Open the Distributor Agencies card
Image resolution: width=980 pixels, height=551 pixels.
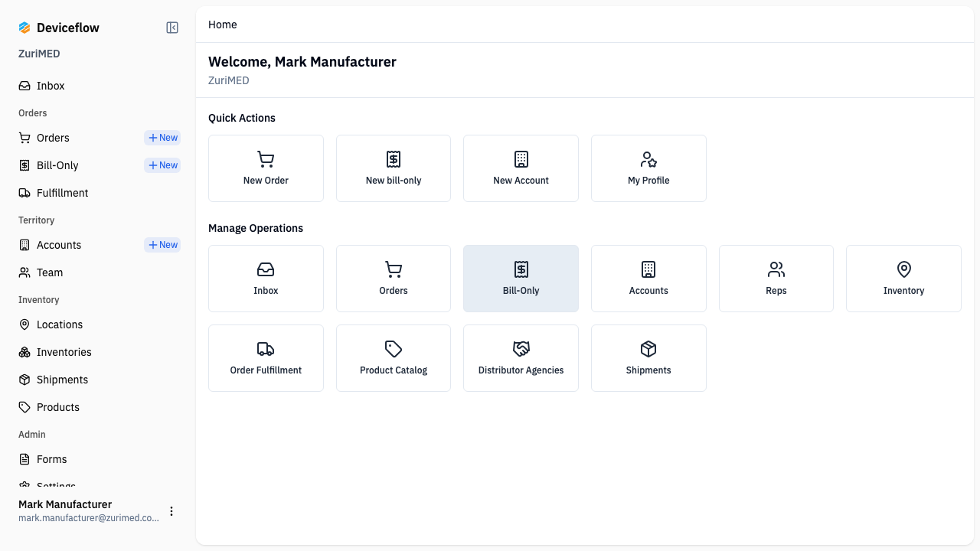point(521,358)
